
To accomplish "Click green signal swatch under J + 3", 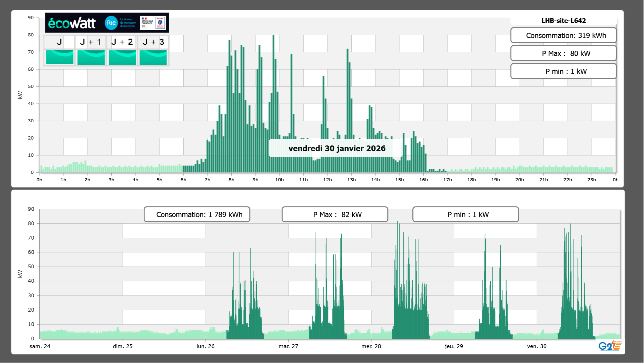I will 153,57.
